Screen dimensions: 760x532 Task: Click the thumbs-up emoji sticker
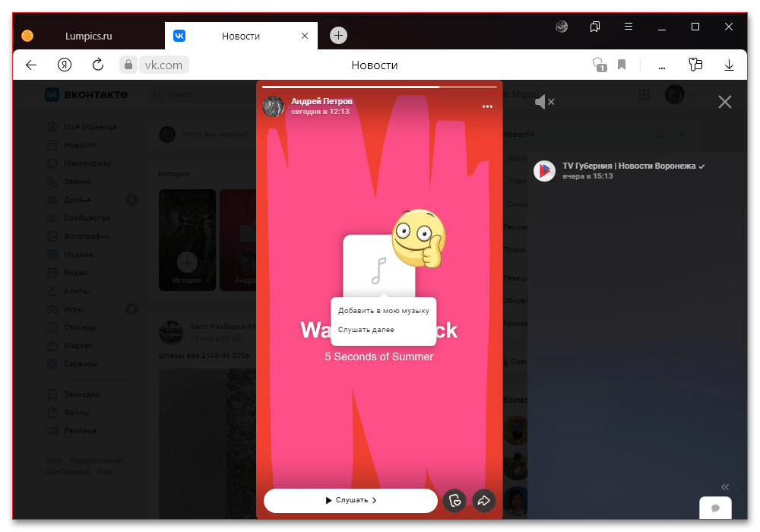point(418,239)
